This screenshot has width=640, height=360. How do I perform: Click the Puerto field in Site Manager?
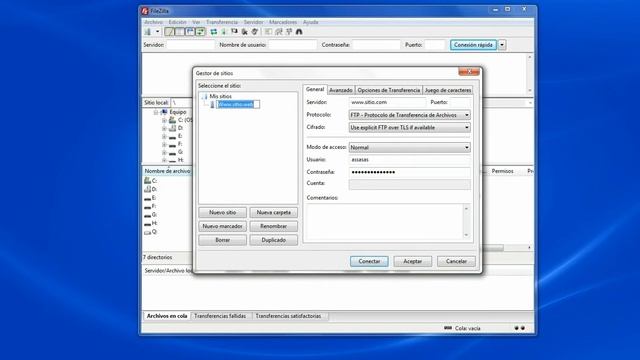(460, 102)
